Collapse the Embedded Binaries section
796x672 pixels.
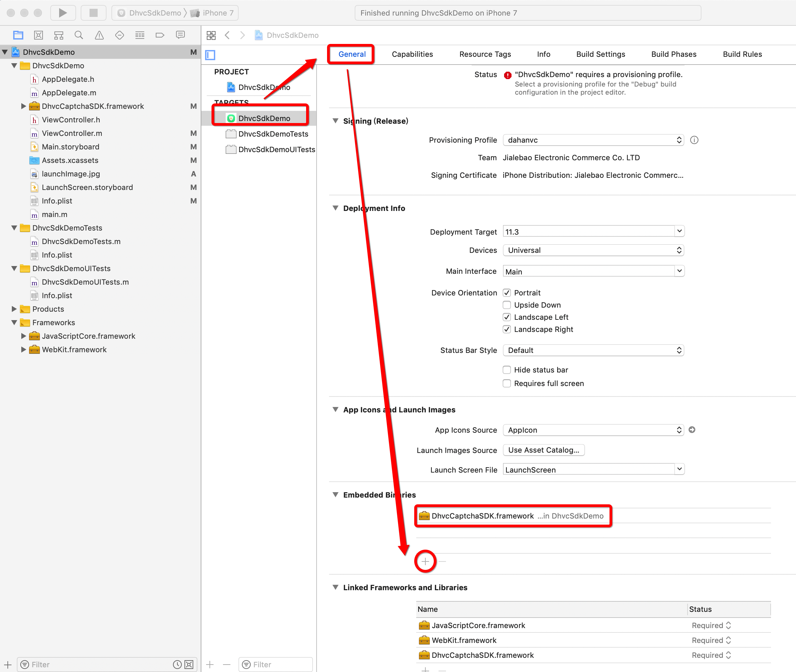pyautogui.click(x=335, y=495)
